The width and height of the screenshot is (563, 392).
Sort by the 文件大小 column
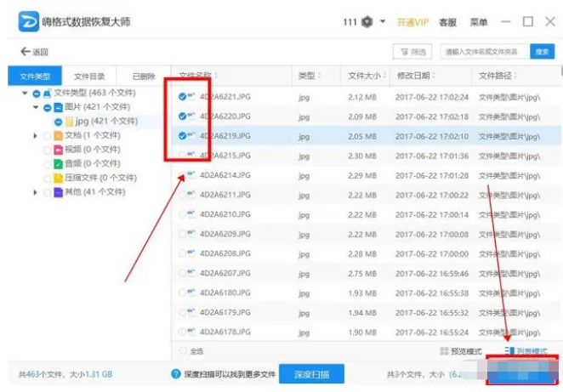pos(367,76)
